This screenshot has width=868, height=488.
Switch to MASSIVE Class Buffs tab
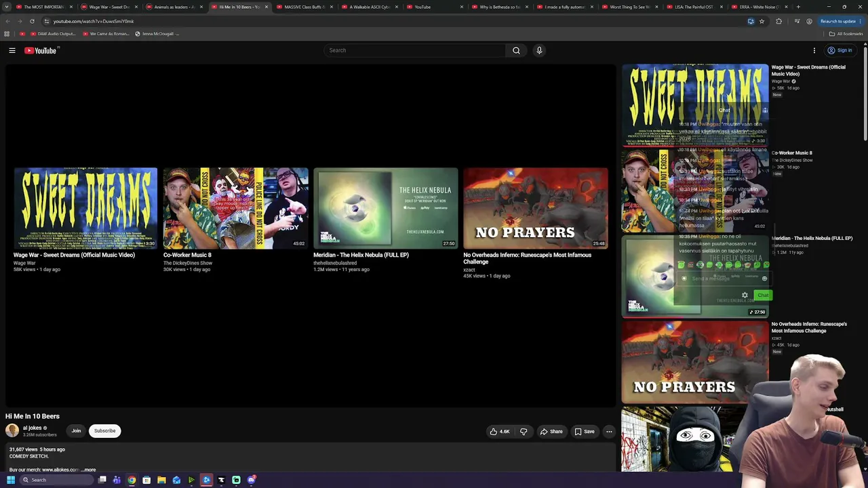[x=304, y=7]
